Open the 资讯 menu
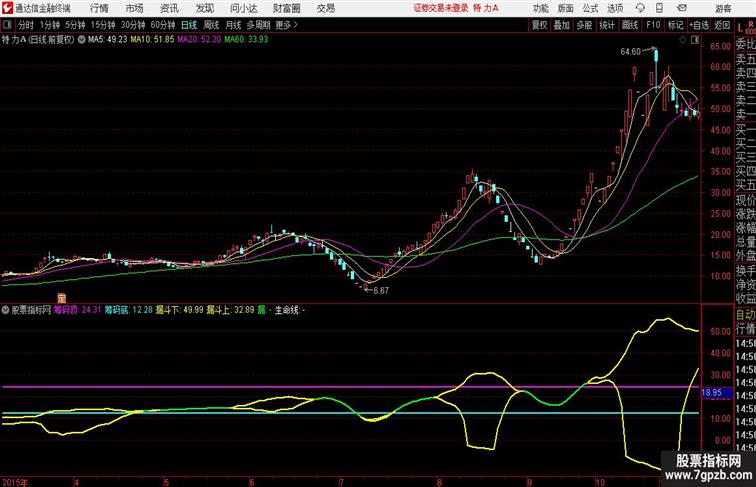 (169, 8)
